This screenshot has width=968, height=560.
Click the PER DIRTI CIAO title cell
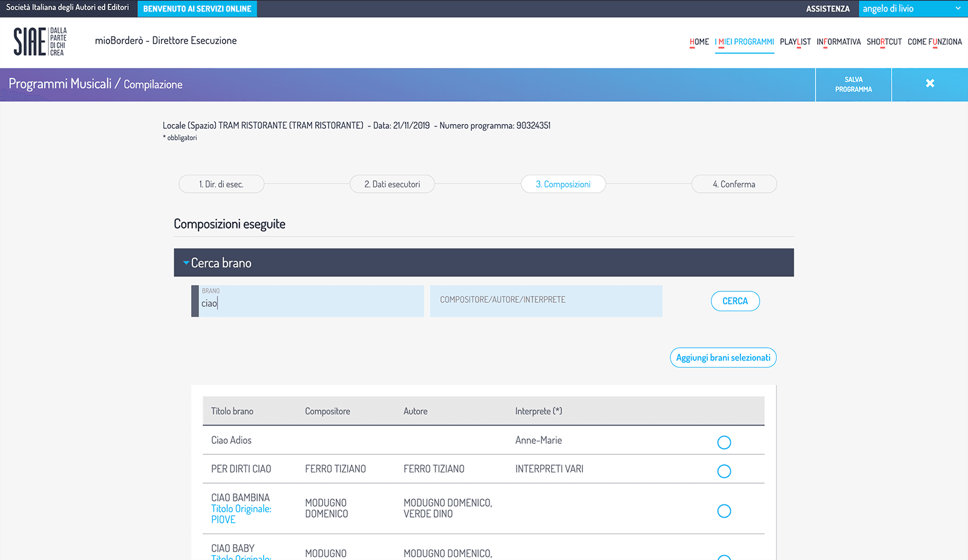point(241,469)
